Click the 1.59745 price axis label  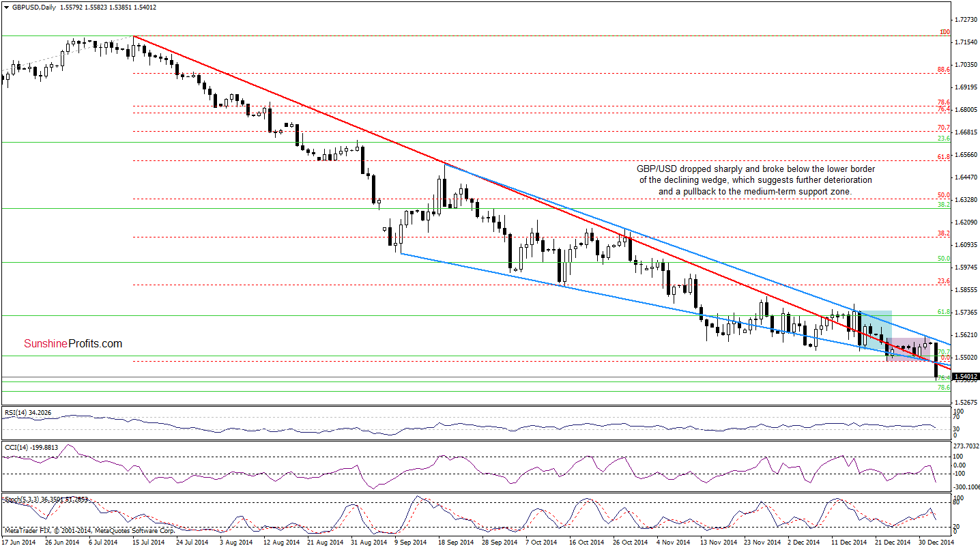[965, 268]
